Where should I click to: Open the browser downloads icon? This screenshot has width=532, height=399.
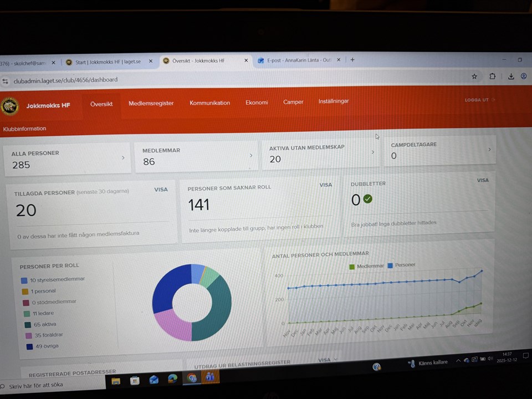(x=510, y=76)
